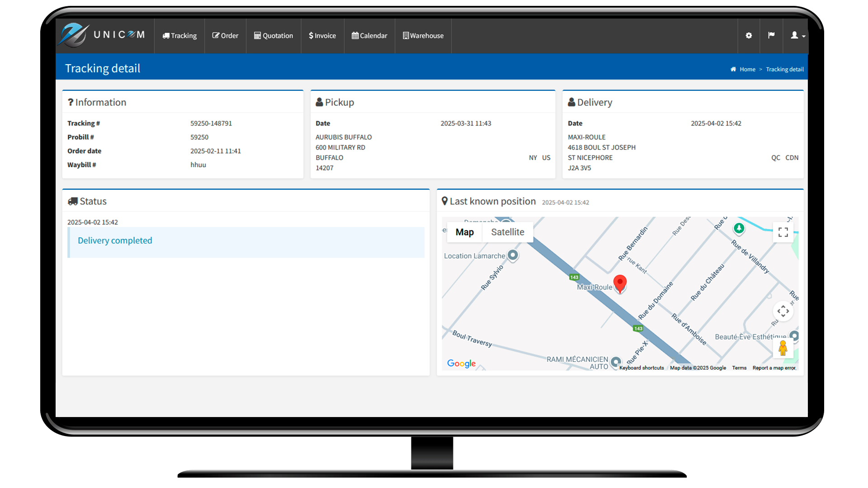Click the Delivery completed status entry

tap(115, 241)
